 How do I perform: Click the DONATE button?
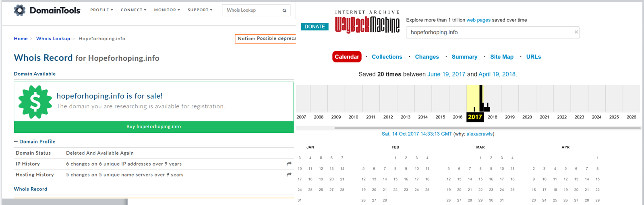[315, 27]
